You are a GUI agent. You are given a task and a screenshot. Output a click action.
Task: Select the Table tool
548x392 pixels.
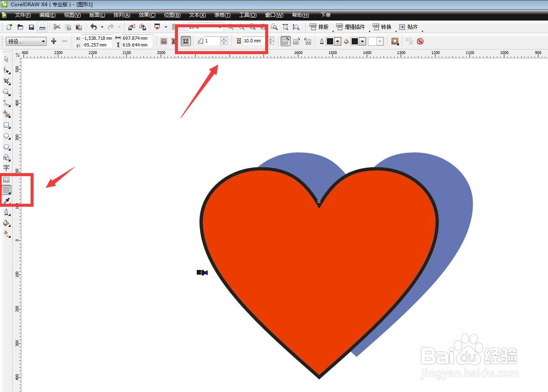coord(6,179)
